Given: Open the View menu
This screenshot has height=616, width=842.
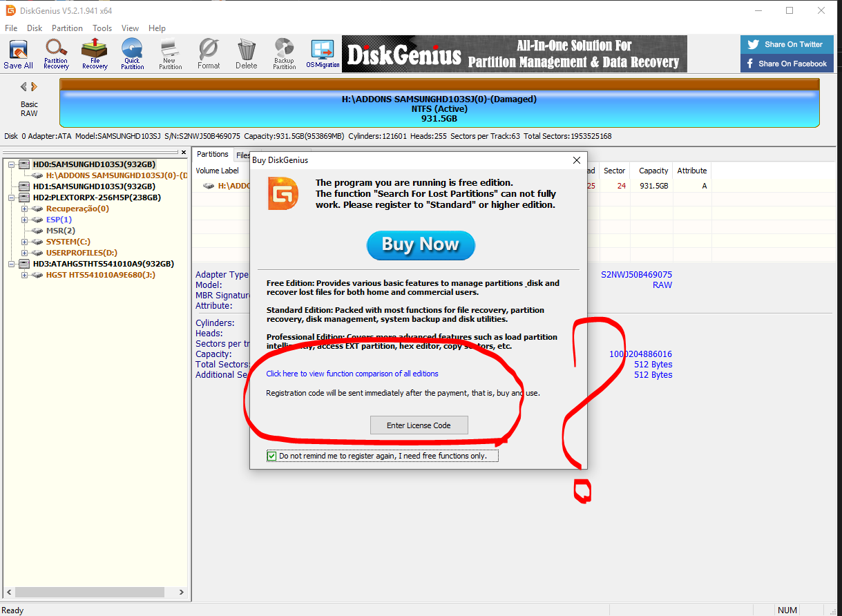Looking at the screenshot, I should tap(130, 28).
